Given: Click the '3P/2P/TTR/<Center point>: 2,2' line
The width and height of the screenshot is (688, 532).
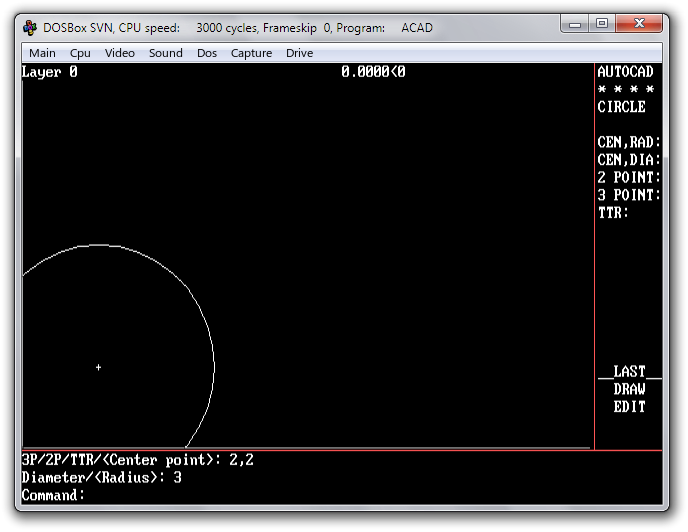Looking at the screenshot, I should pos(138,460).
